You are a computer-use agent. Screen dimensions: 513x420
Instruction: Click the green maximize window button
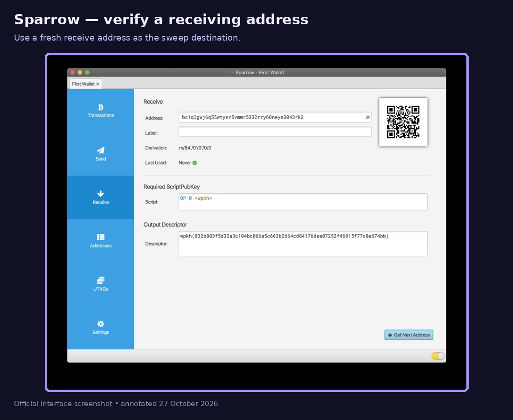coord(87,72)
